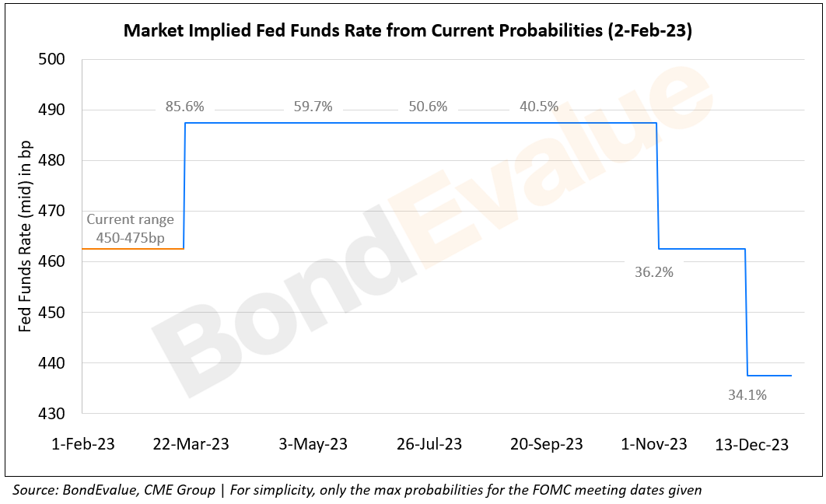Viewport: 826px width, 504px height.
Task: Click the 'Fed Funds Rate (mid) in bp' axis title
Action: [26, 236]
